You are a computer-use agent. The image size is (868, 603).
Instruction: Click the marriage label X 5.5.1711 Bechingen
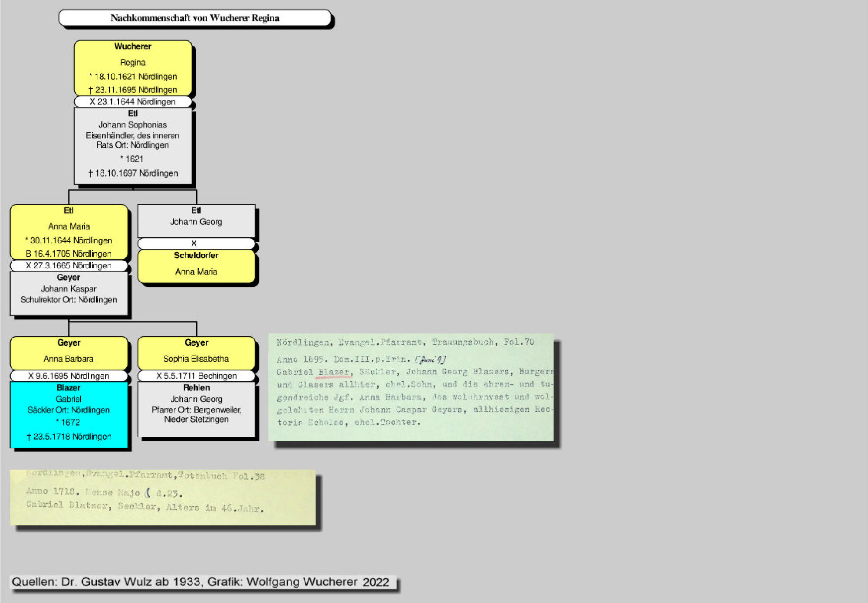pyautogui.click(x=196, y=376)
